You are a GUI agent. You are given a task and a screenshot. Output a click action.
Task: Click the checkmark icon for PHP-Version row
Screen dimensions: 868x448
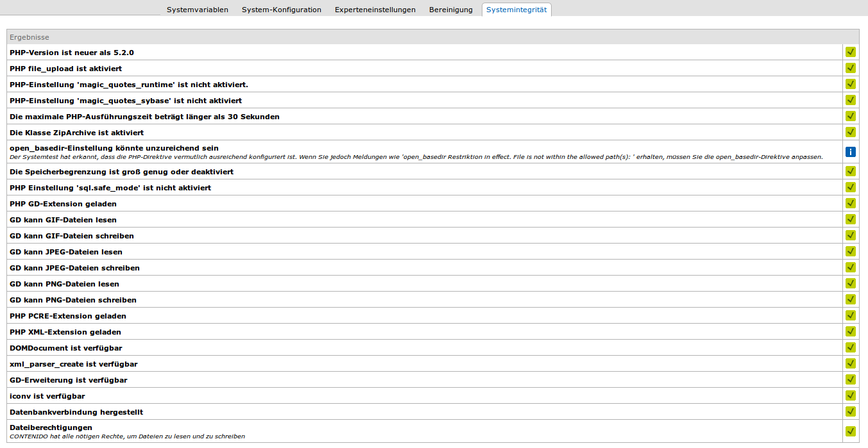[x=851, y=52]
